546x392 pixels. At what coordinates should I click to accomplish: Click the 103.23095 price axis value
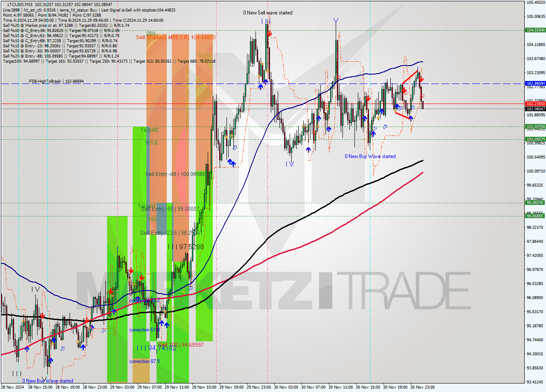536,72
